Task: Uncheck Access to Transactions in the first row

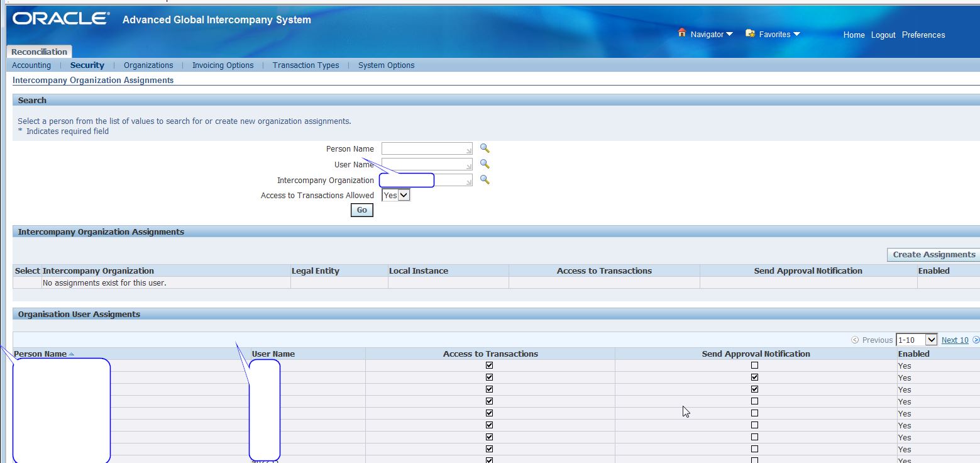Action: (489, 365)
